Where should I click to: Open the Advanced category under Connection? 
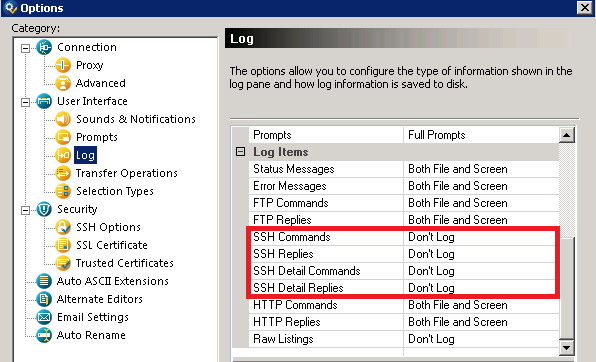101,83
